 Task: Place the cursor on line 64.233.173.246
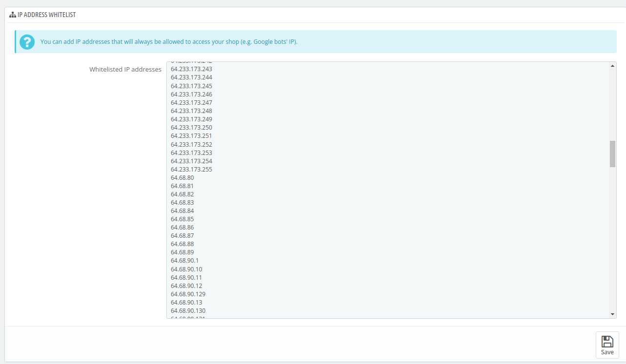coord(191,94)
